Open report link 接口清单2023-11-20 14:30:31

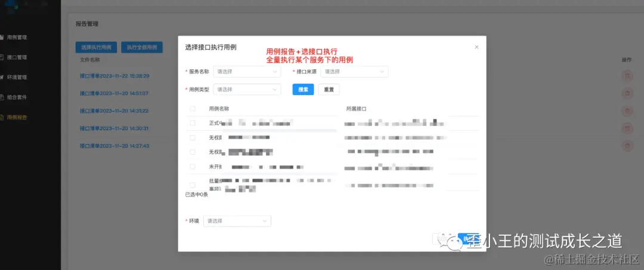pos(114,128)
